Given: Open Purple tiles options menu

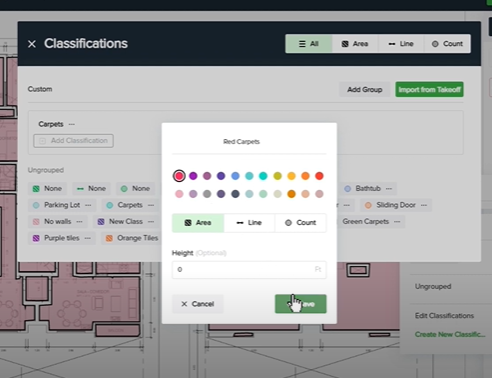Looking at the screenshot, I should [88, 238].
